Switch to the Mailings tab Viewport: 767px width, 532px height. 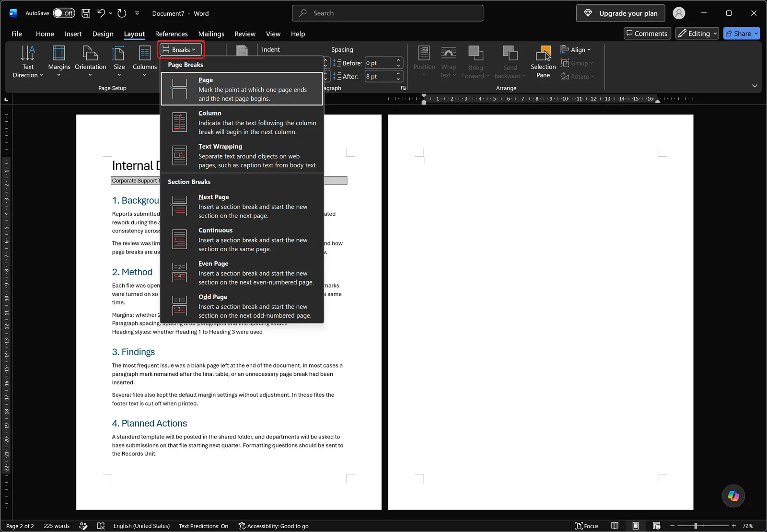(211, 34)
